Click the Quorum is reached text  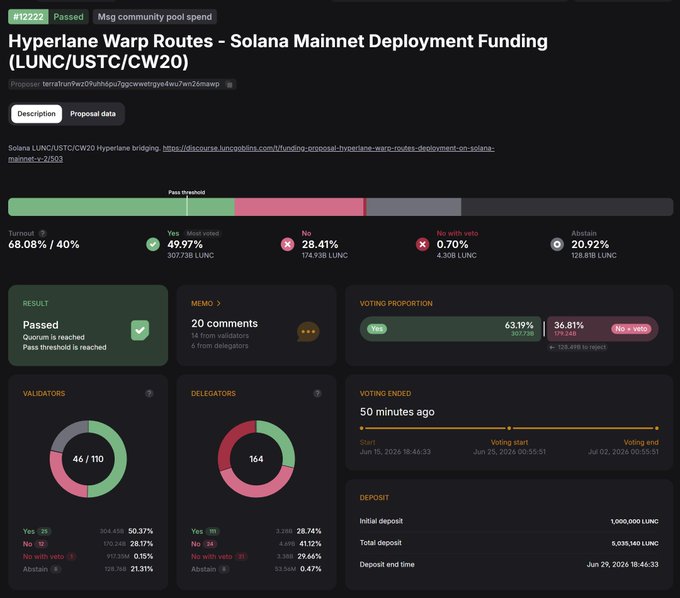click(x=54, y=337)
